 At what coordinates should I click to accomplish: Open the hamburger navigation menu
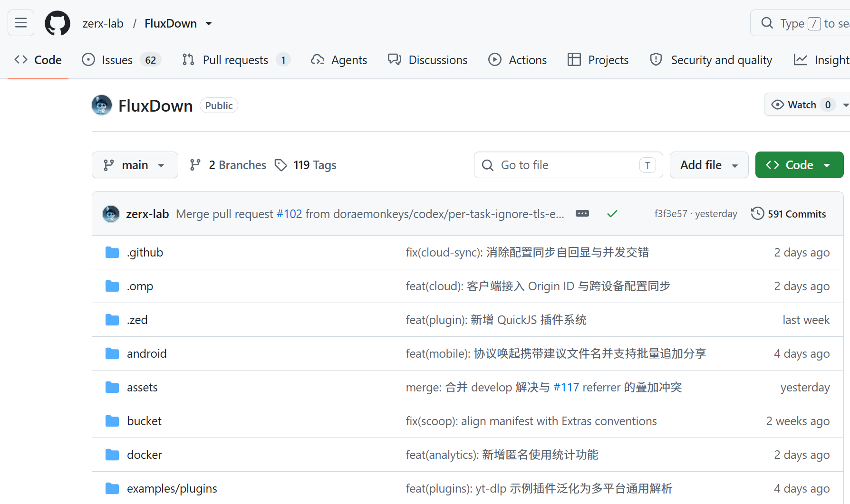pos(21,23)
